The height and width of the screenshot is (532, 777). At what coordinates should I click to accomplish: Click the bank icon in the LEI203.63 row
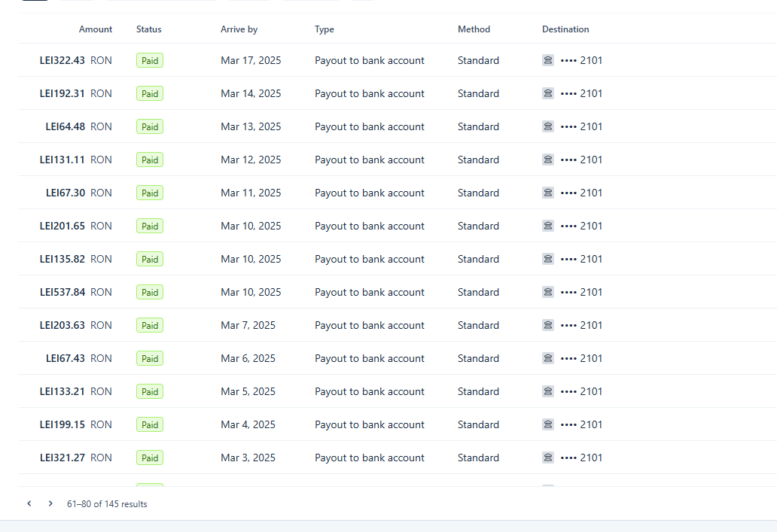(x=547, y=325)
